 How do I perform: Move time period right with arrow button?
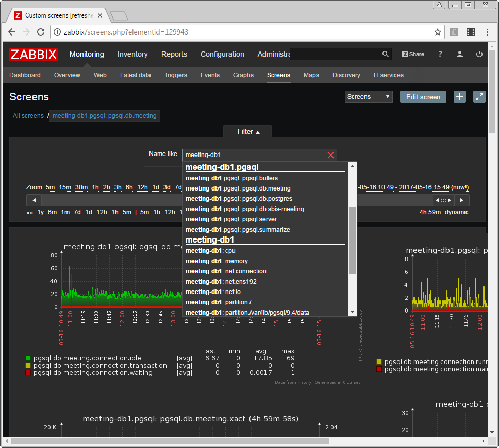461,200
